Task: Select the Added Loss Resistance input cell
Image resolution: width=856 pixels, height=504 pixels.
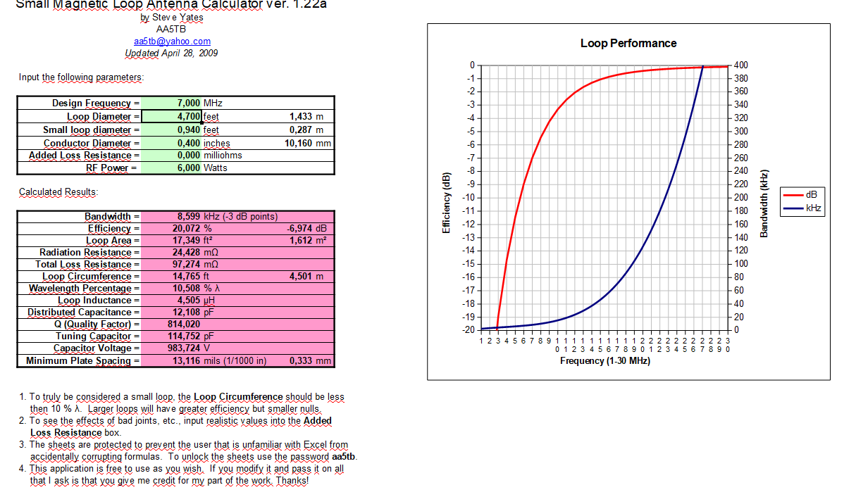Action: [x=172, y=156]
